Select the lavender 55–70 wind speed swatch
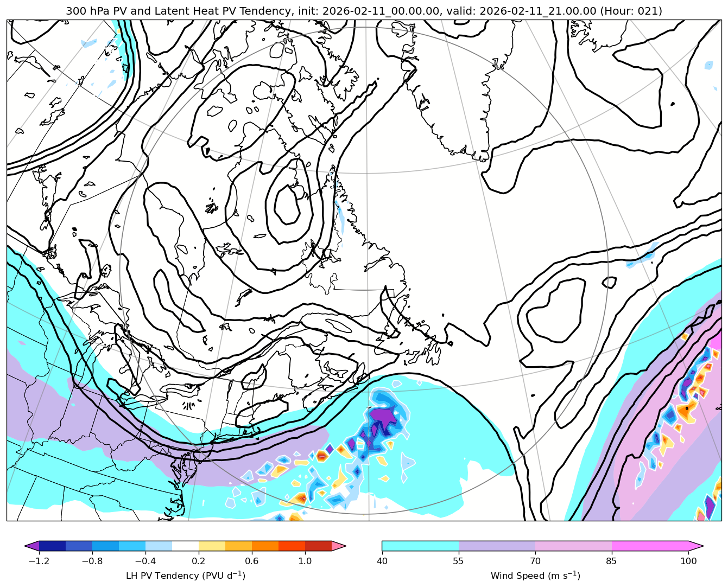The width and height of the screenshot is (728, 588). coord(497,546)
